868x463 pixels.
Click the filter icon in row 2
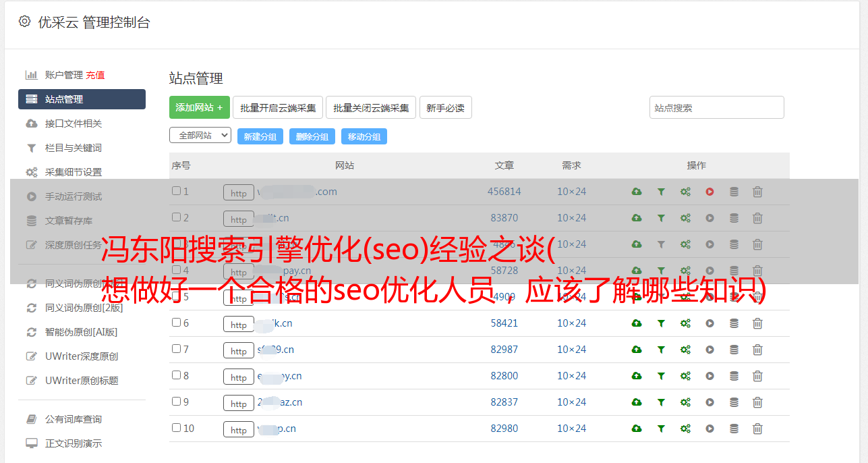pos(661,218)
